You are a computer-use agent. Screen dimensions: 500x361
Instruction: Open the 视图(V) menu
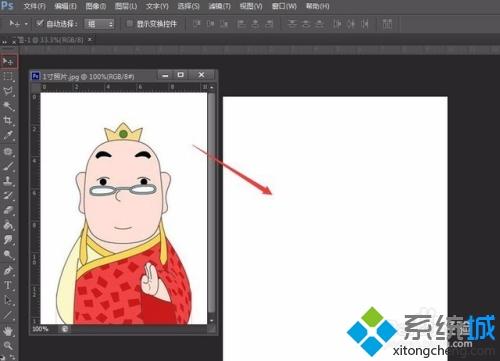coord(251,6)
